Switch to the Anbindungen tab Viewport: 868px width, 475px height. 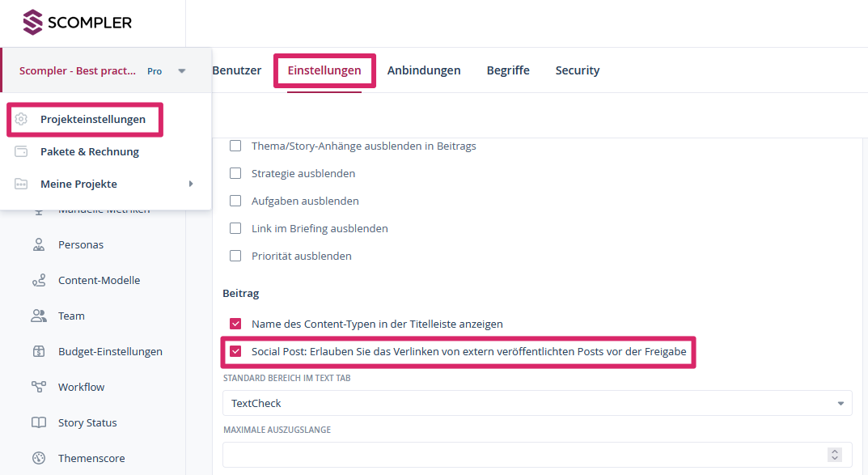tap(424, 70)
